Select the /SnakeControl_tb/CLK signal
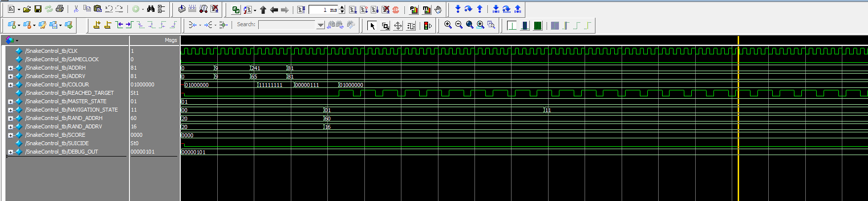868x201 pixels. [x=51, y=51]
